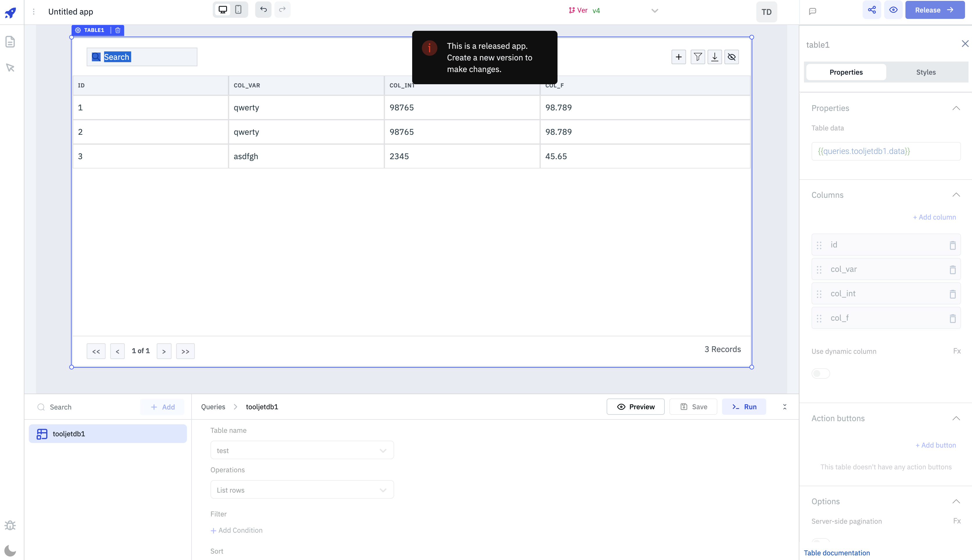The height and width of the screenshot is (560, 972).
Task: Open the Table documentation link
Action: 837,553
